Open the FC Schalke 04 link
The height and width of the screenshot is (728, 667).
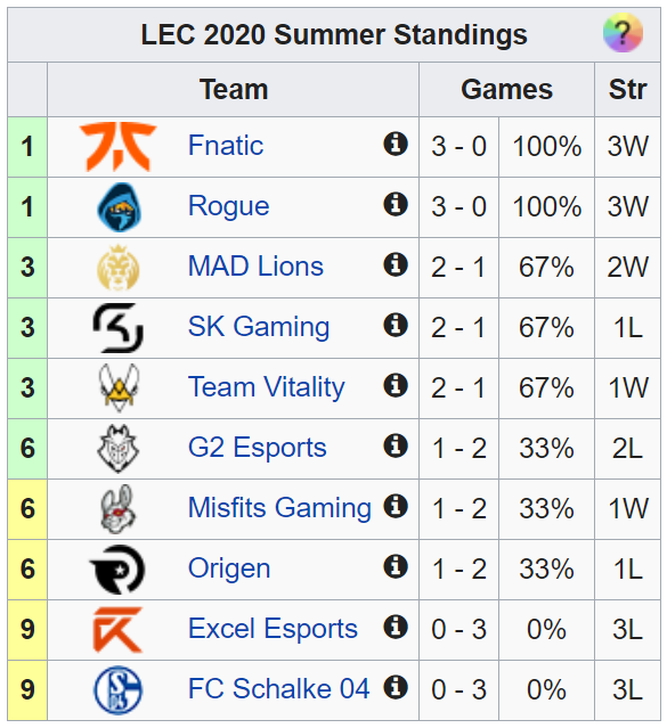click(278, 689)
